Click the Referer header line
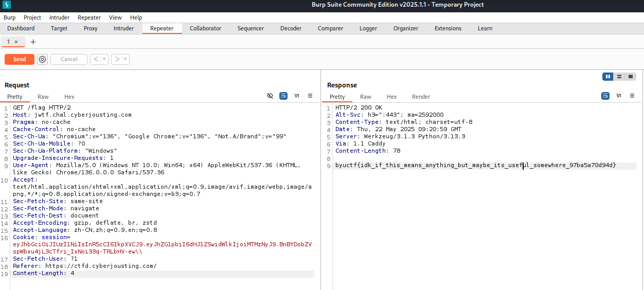This screenshot has height=290, width=644. coord(85,266)
